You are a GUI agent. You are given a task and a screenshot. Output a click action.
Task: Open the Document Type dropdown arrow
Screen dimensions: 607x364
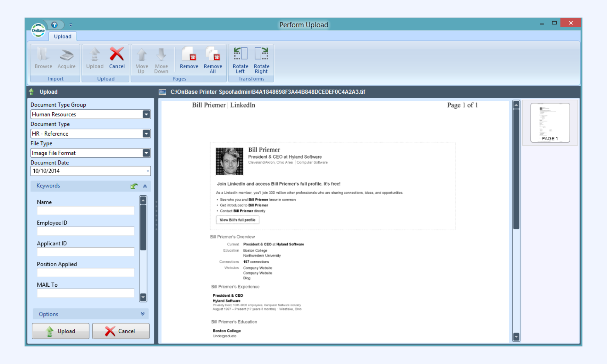[x=146, y=134]
